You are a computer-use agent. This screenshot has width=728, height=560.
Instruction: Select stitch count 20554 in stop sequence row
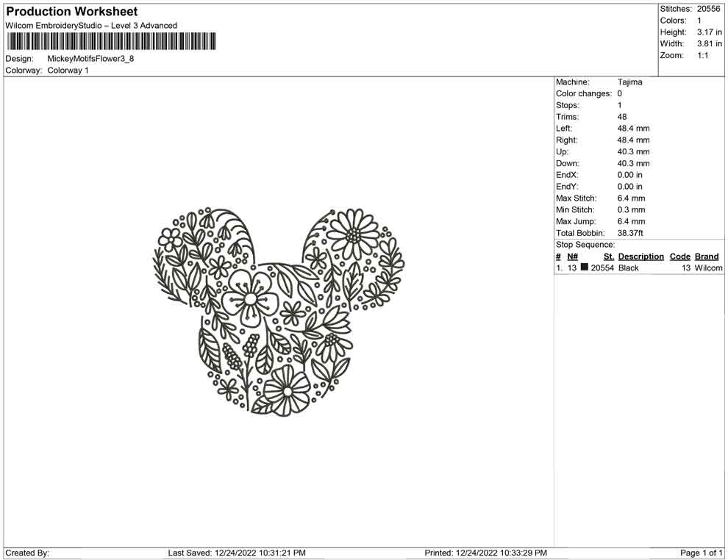click(602, 268)
